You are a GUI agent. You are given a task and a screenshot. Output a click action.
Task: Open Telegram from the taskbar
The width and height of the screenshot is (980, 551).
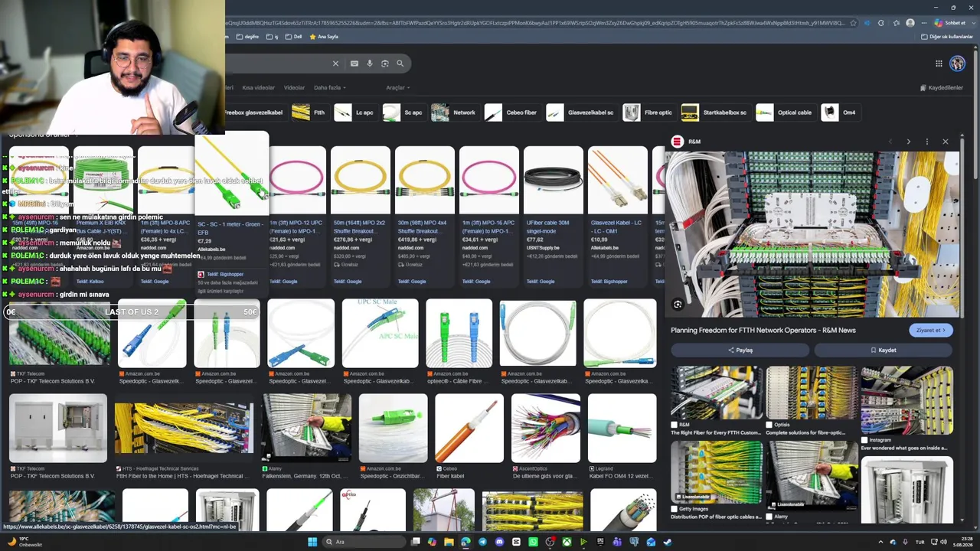[x=482, y=542]
